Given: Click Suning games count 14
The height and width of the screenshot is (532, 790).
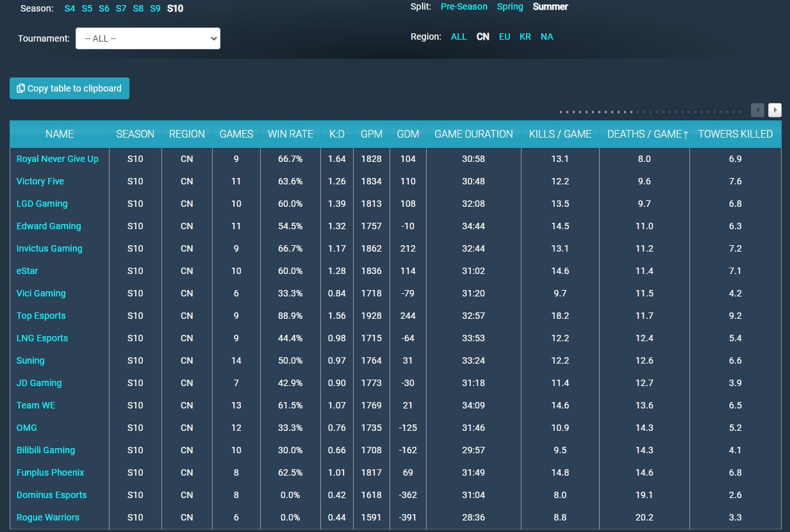Looking at the screenshot, I should click(236, 360).
